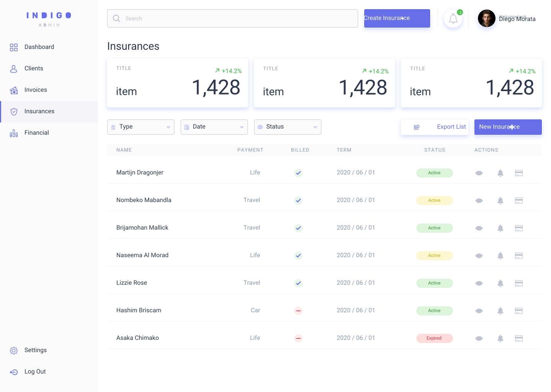Click bell icon for Lizzie Rose
The width and height of the screenshot is (551, 392).
coord(500,283)
